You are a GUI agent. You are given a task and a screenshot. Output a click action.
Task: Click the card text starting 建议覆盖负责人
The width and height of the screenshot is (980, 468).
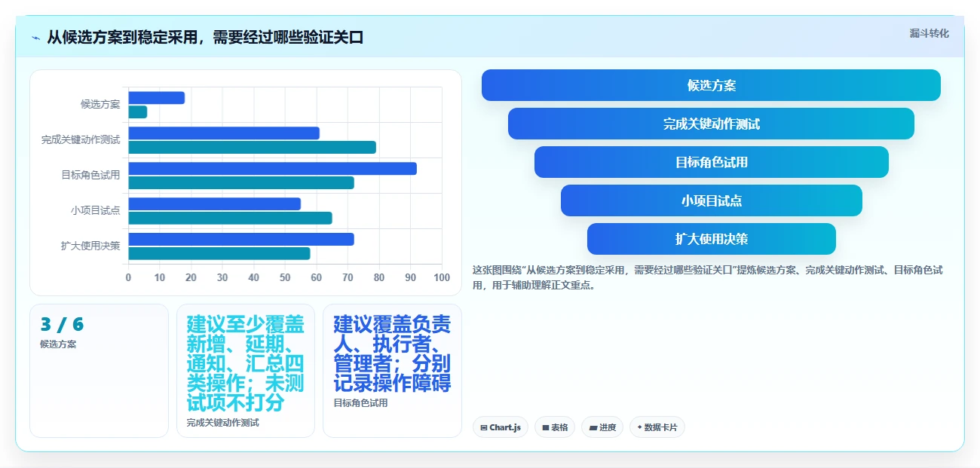[392, 353]
